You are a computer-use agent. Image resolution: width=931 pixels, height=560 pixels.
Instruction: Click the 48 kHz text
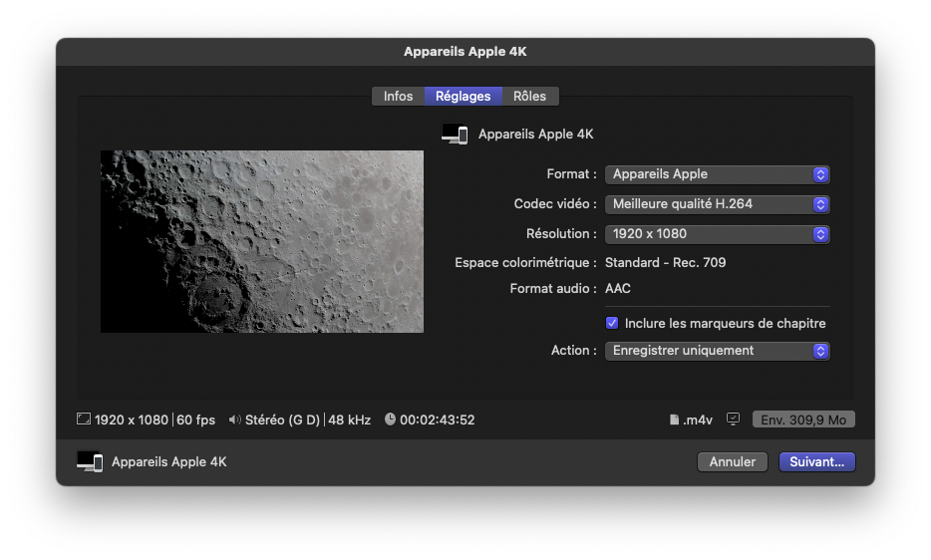(x=349, y=420)
